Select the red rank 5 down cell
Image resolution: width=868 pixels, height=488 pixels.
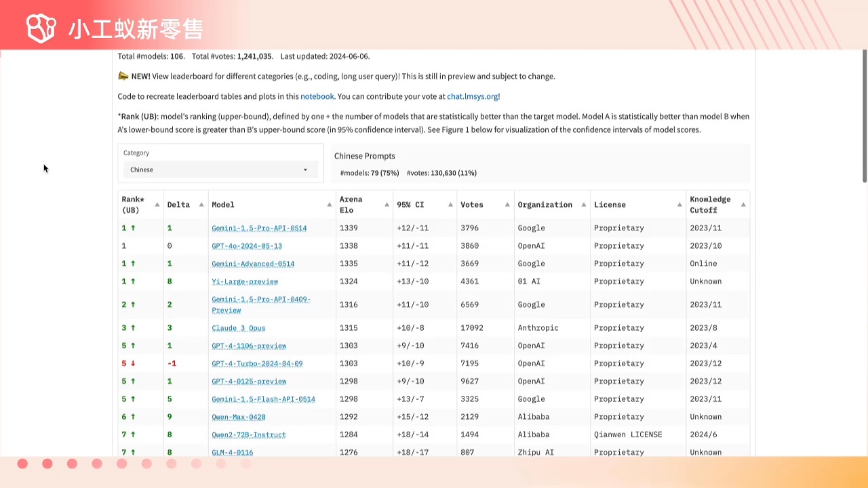click(128, 363)
